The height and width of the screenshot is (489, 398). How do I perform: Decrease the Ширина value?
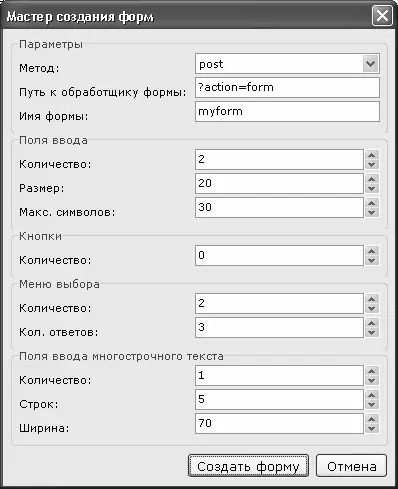[x=372, y=428]
